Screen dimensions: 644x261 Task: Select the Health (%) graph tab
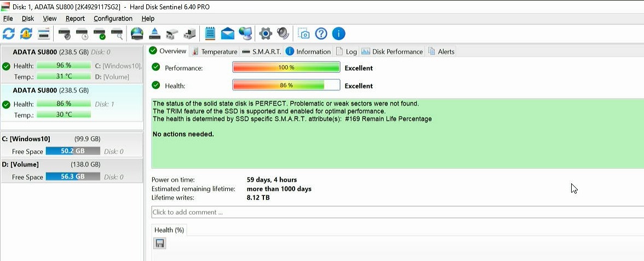click(169, 230)
